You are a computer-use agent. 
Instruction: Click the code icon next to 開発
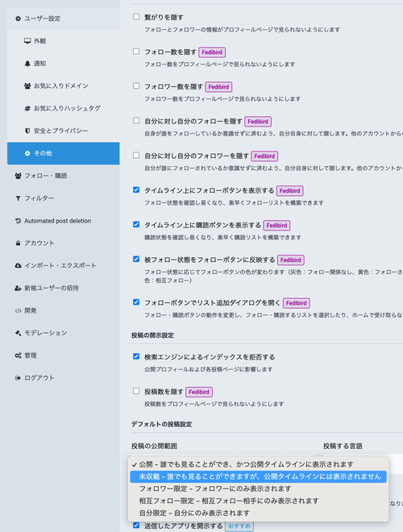tap(18, 310)
